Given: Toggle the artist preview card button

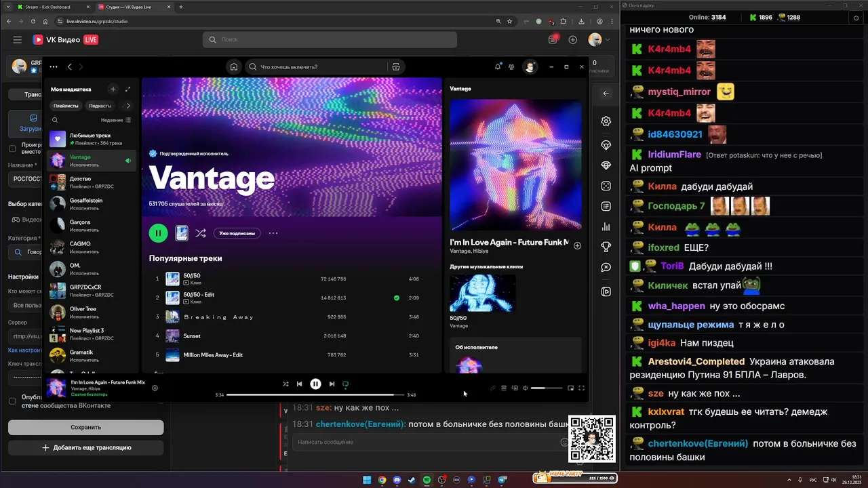Looking at the screenshot, I should pyautogui.click(x=182, y=233).
